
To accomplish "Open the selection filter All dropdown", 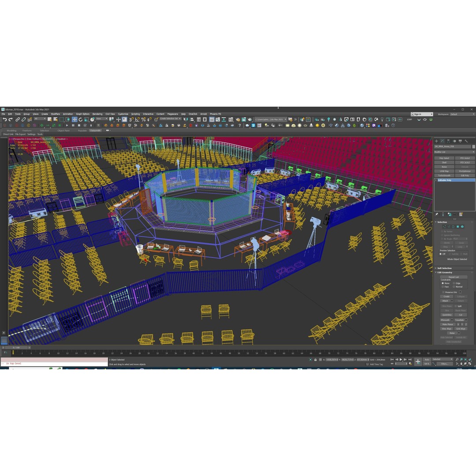I will point(40,119).
